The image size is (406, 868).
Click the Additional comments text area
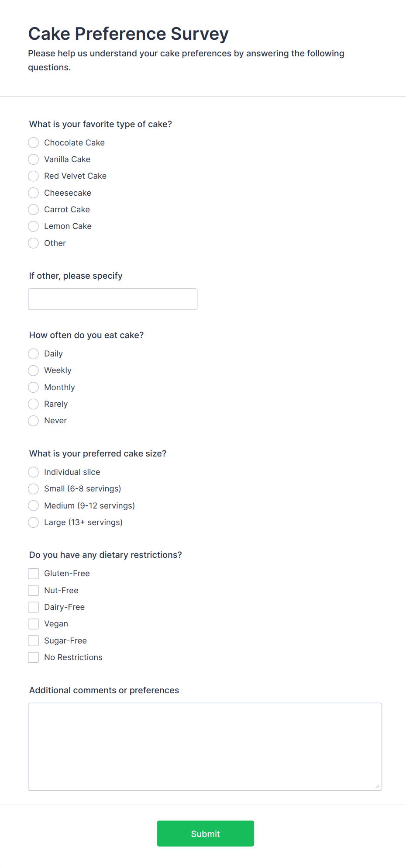pos(205,747)
